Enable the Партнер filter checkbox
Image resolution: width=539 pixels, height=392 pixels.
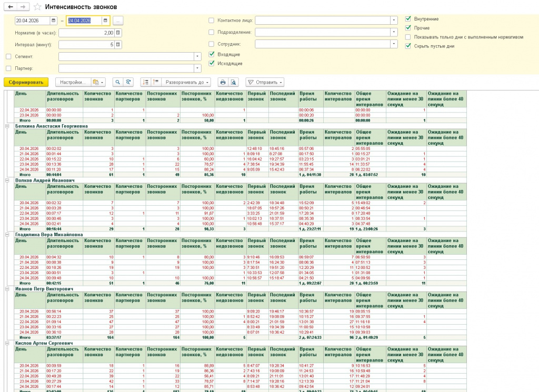[x=8, y=68]
